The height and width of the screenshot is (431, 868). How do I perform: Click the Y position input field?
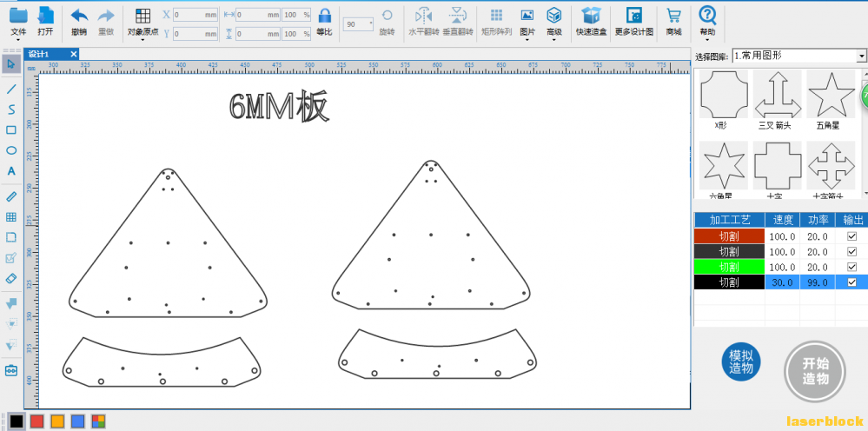pyautogui.click(x=195, y=34)
